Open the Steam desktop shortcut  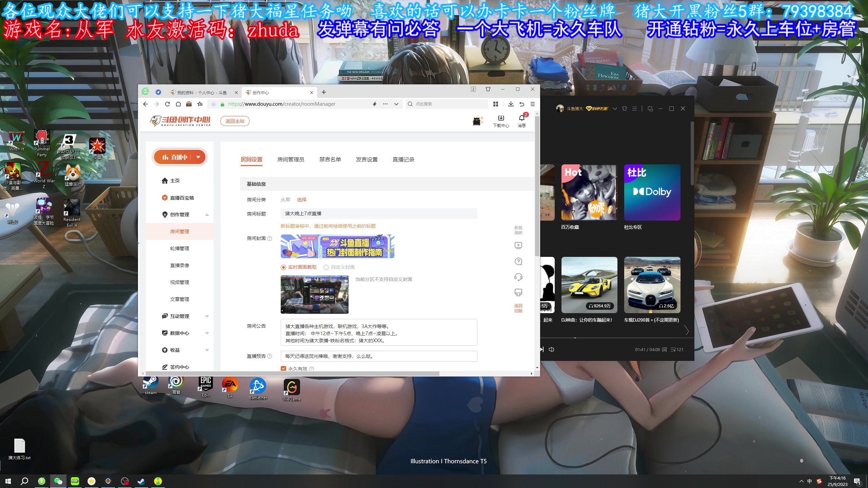(151, 385)
